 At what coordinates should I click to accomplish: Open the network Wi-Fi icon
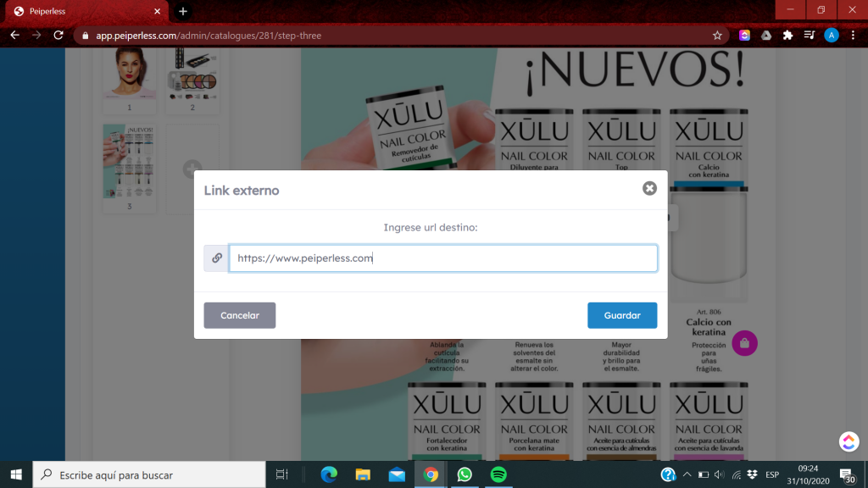[737, 474]
